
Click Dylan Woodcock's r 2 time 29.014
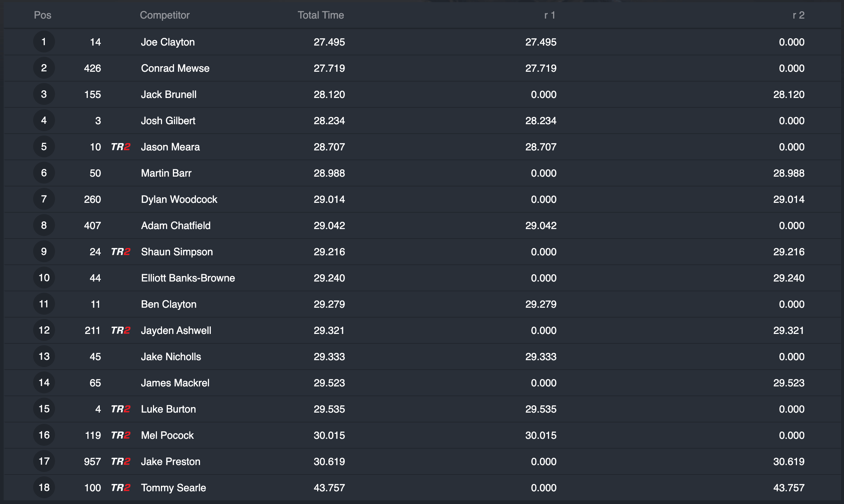(789, 199)
